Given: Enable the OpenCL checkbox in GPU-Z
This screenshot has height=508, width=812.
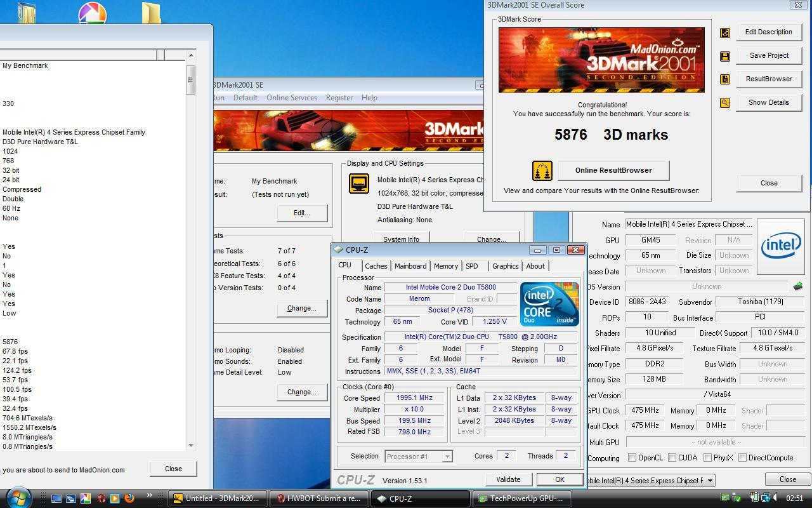Looking at the screenshot, I should pos(632,458).
